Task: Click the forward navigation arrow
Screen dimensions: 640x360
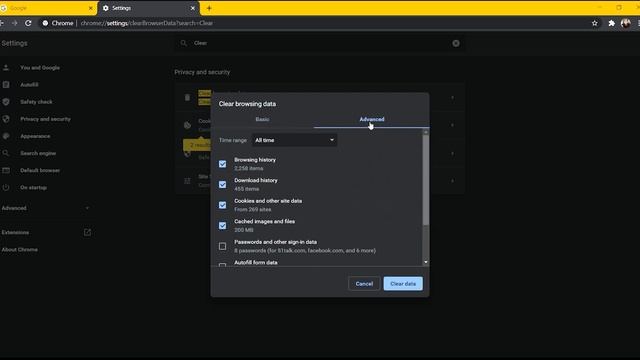Action: point(15,23)
